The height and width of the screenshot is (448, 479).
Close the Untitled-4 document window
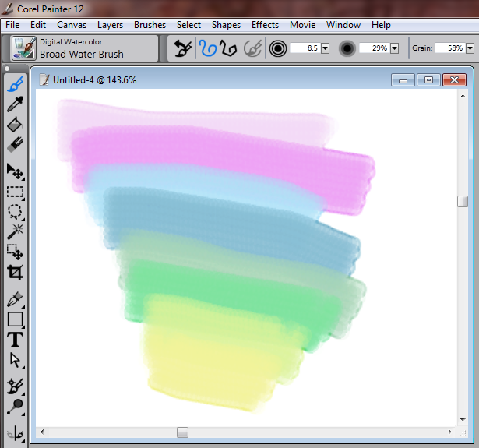point(454,80)
